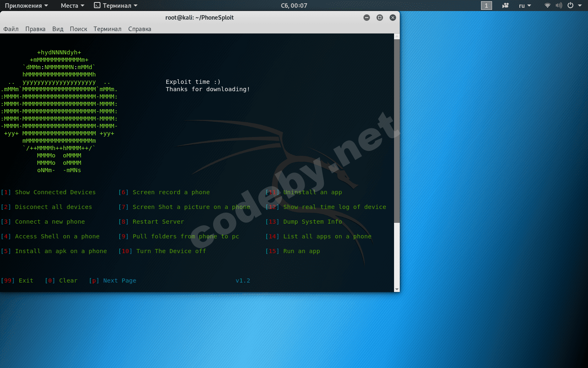Click 'List all apps on a phone' text
Viewport: 588px width, 368px height.
[327, 236]
